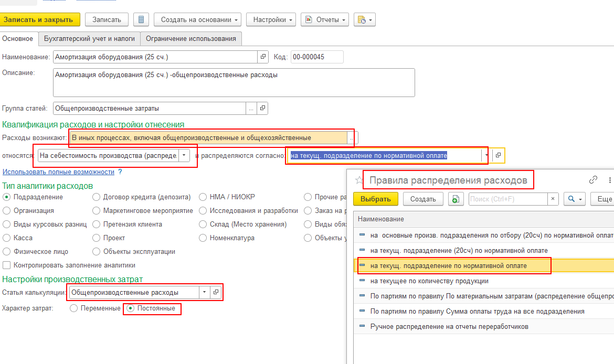Click the open icon beside Группа статей field
Screen dimensions: 614x364
pos(263,109)
